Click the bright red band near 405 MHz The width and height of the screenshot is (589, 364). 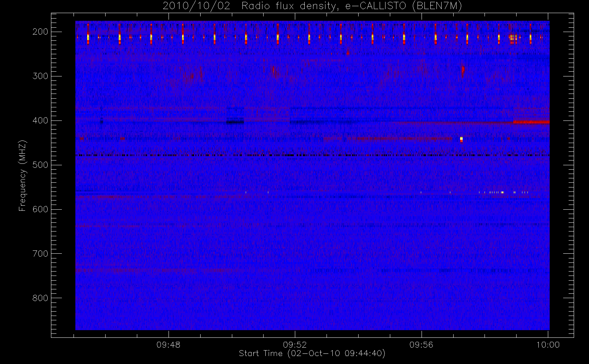pos(531,122)
